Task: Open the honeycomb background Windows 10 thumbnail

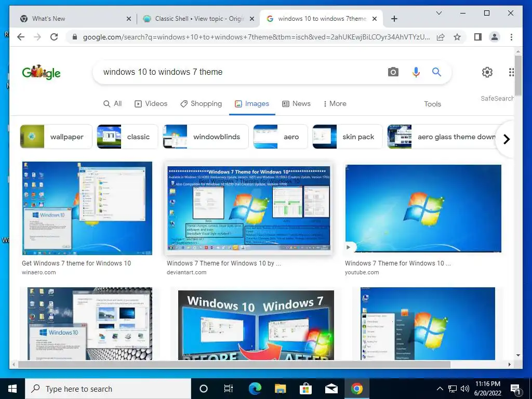Action: (x=90, y=324)
